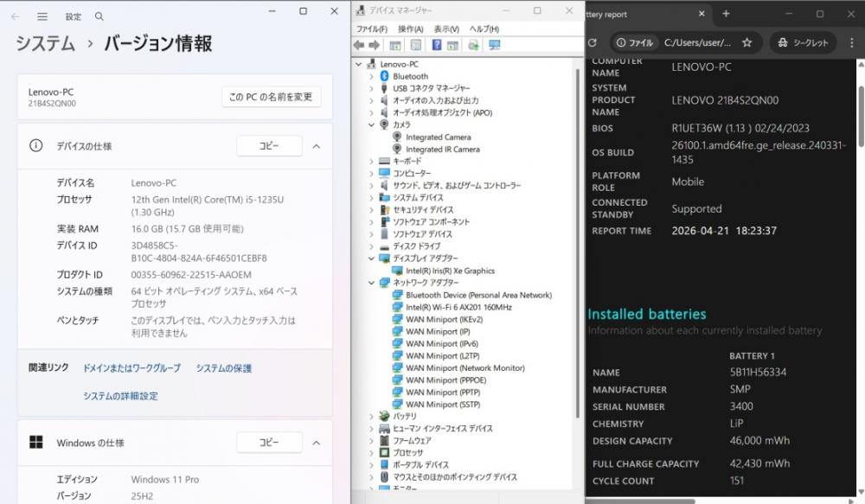Open the ファイル(F) menu
The image size is (865, 504).
coord(371,29)
